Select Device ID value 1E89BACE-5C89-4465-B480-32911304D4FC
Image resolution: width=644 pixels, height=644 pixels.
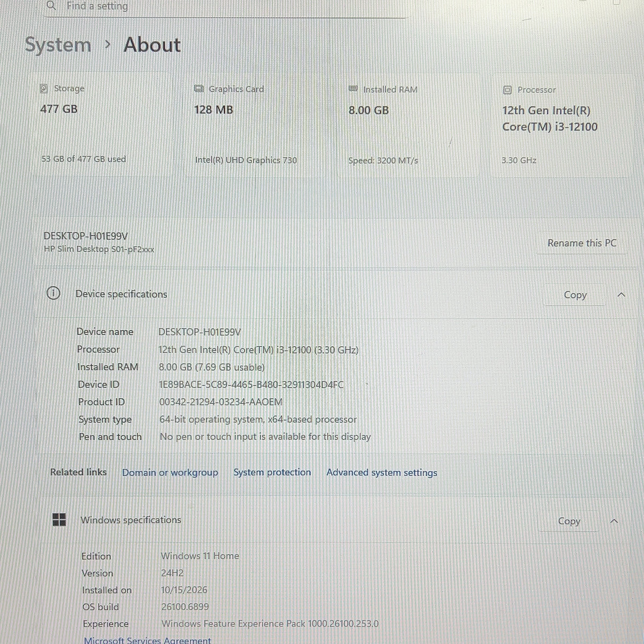pyautogui.click(x=251, y=385)
